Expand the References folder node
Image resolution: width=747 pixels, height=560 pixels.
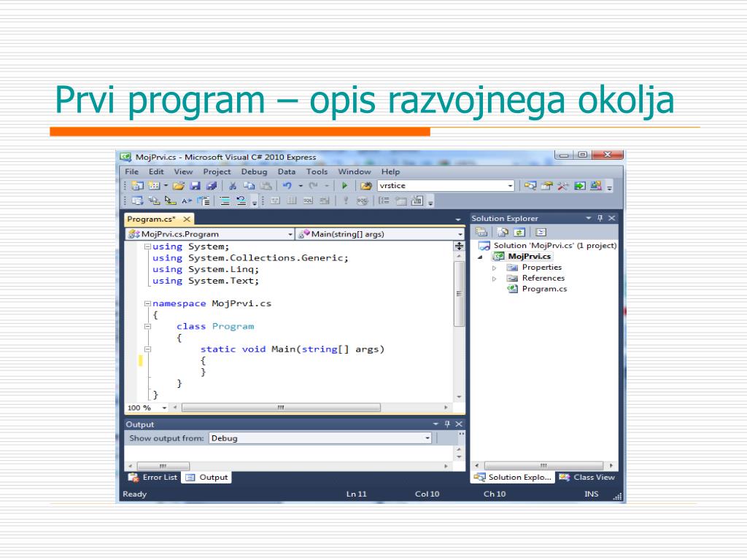(494, 278)
